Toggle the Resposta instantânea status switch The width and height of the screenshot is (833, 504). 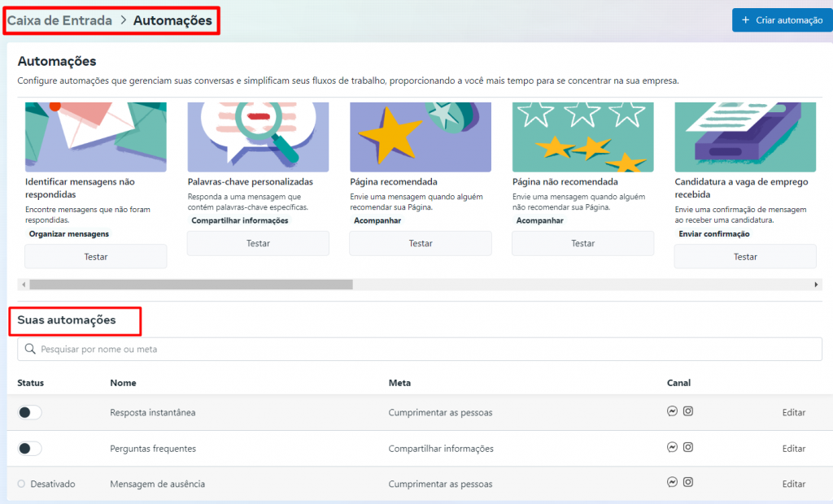[29, 413]
